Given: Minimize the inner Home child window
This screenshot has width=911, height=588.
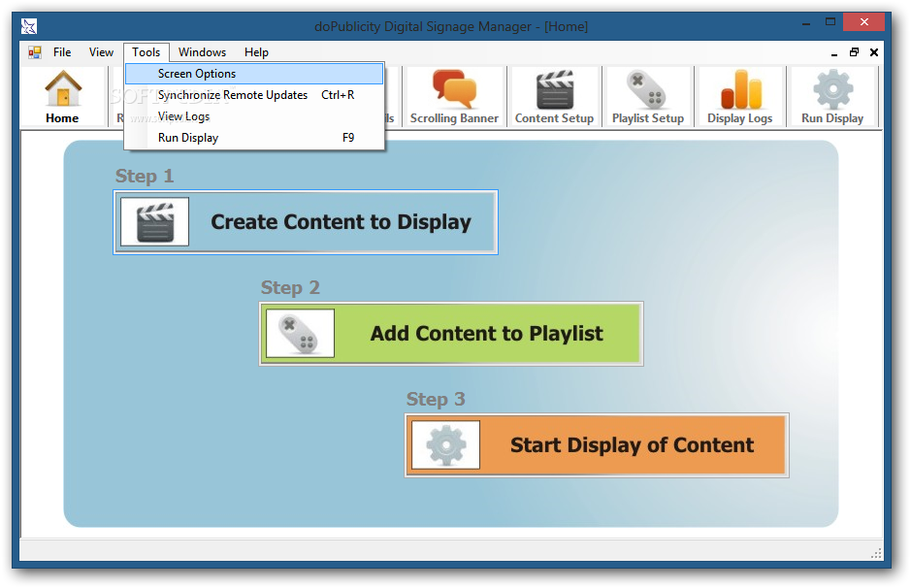Looking at the screenshot, I should point(834,52).
